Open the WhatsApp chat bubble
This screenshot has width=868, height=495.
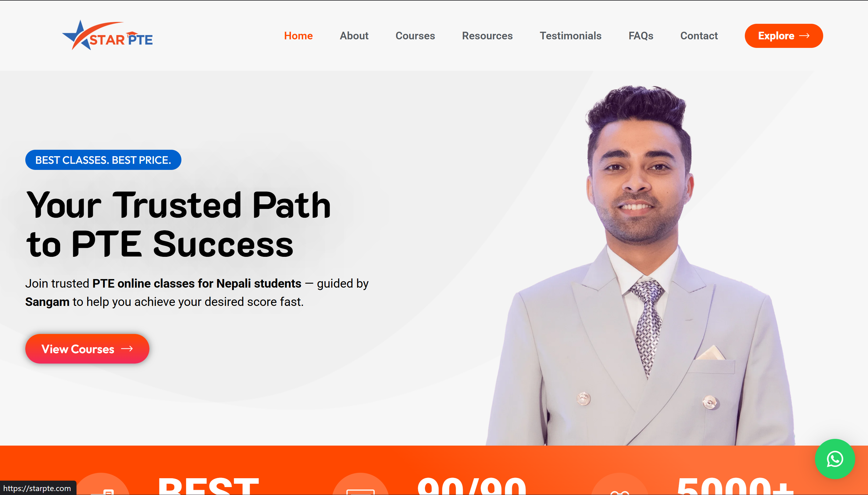coord(835,459)
